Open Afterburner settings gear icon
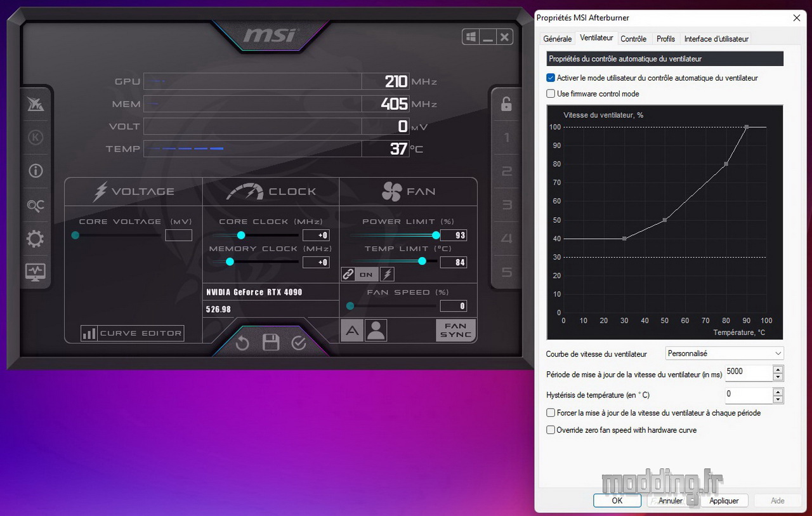 [35, 239]
